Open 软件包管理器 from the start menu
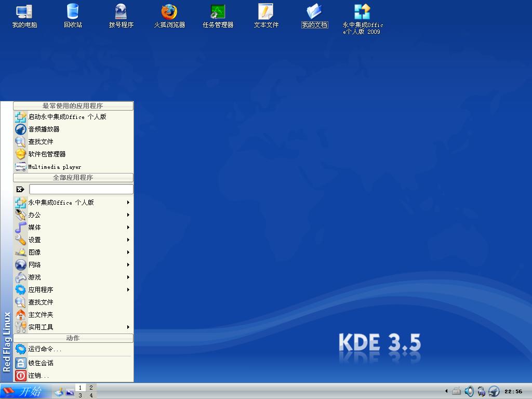This screenshot has width=532, height=399. 73,154
